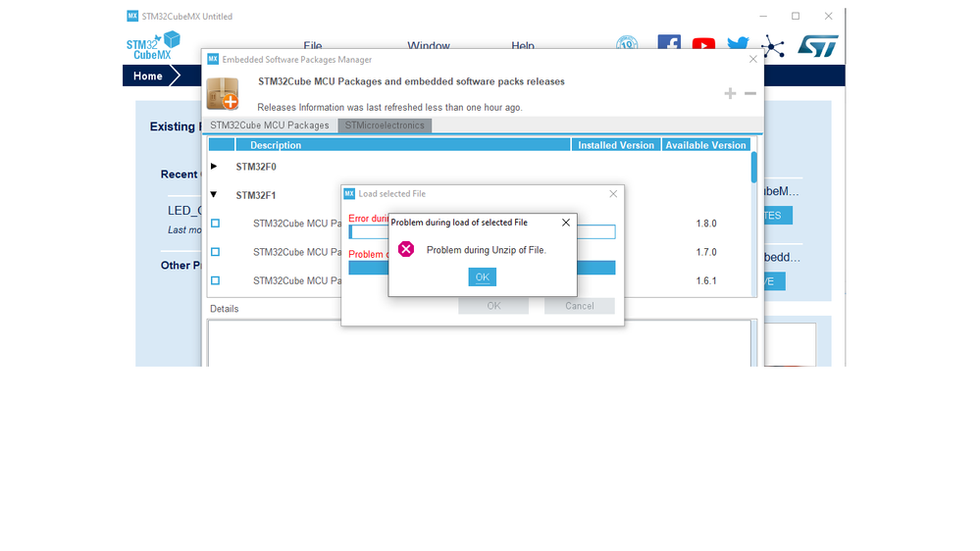Click the red error icon in the dialog
980x551 pixels.
(406, 249)
